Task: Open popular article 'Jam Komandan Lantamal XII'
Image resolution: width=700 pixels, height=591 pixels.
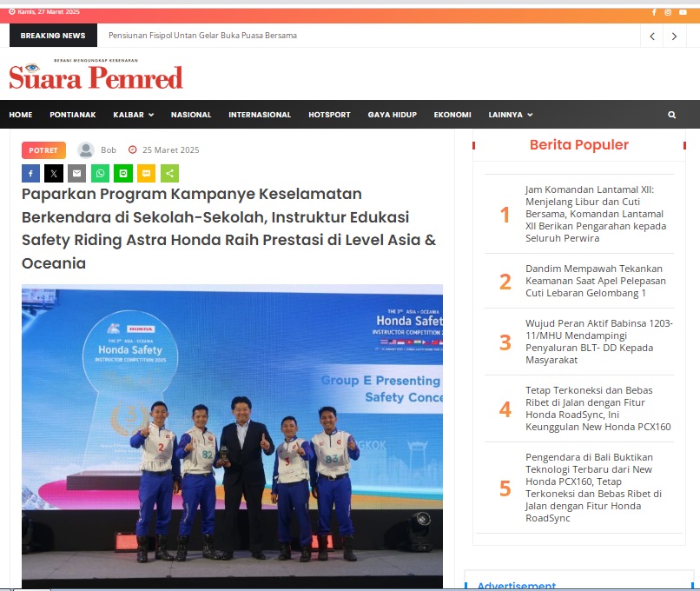Action: [x=596, y=214]
